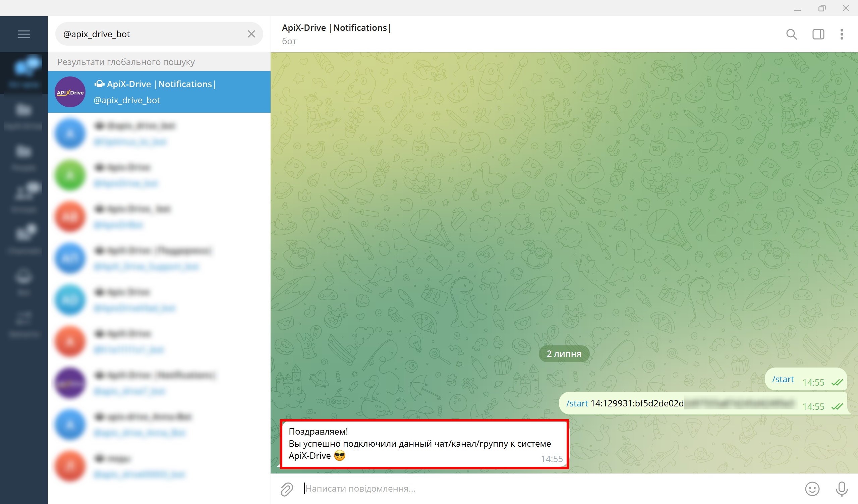Search within this chat
Viewport: 858px width, 504px height.
pyautogui.click(x=792, y=34)
